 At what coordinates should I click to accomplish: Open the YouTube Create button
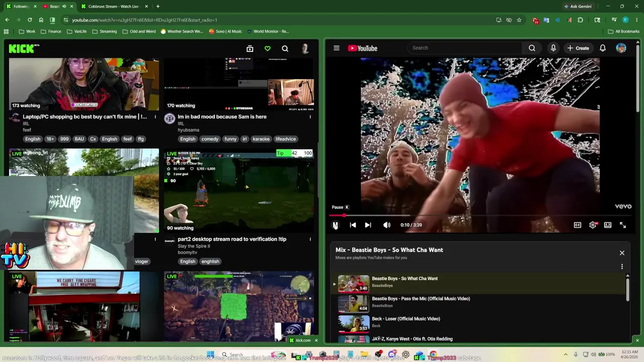578,48
